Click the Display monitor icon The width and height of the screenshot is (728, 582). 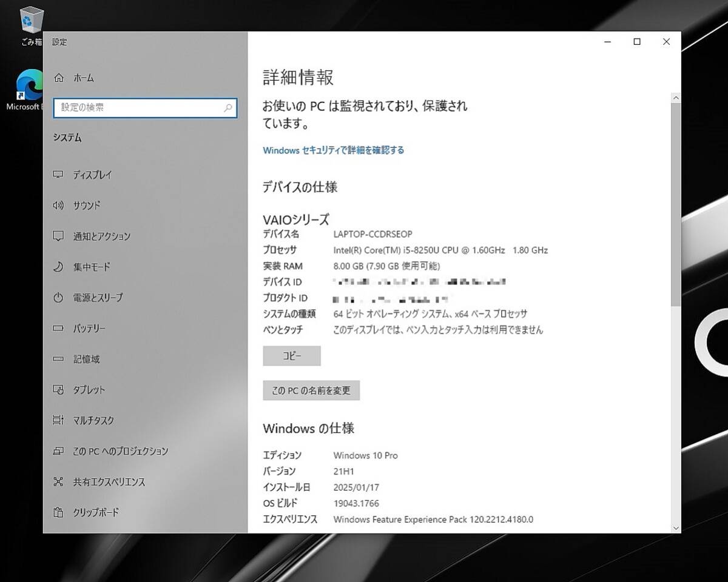(x=58, y=175)
